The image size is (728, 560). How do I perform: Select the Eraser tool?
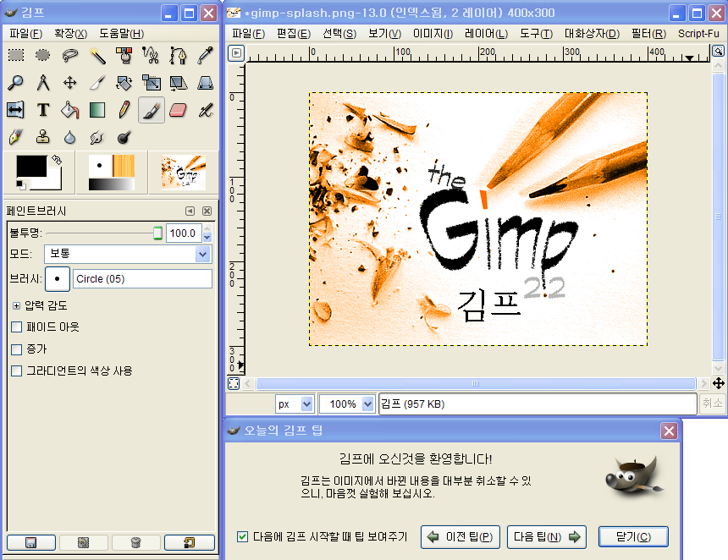tap(178, 110)
